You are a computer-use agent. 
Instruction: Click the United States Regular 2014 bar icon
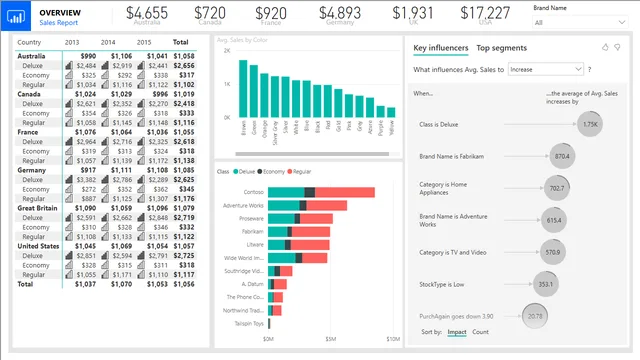105,274
